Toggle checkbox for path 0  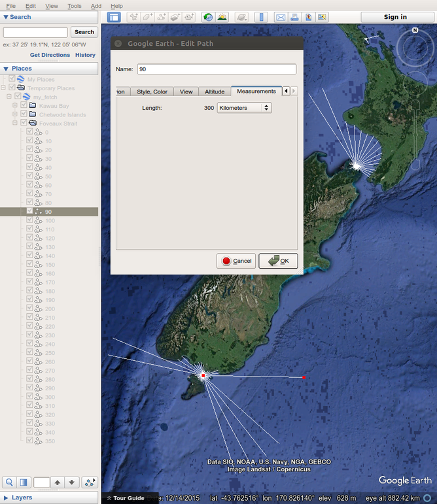pos(29,131)
